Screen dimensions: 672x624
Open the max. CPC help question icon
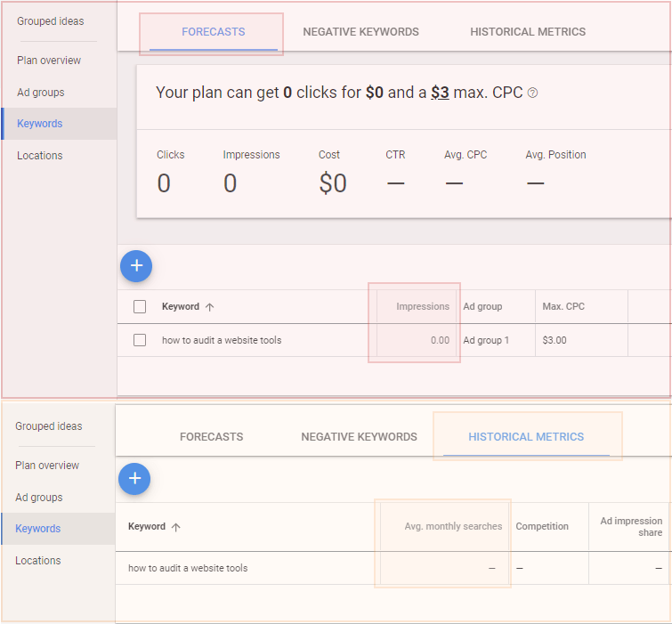(532, 93)
